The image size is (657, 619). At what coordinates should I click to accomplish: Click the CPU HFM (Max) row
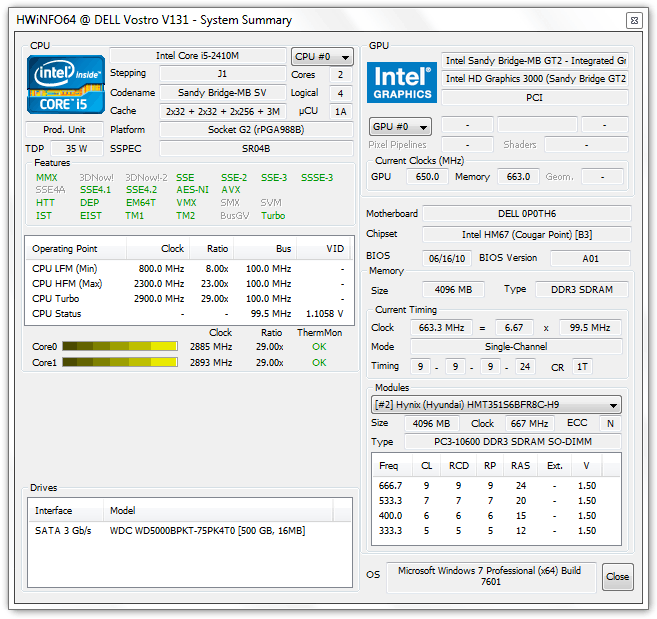[x=189, y=284]
